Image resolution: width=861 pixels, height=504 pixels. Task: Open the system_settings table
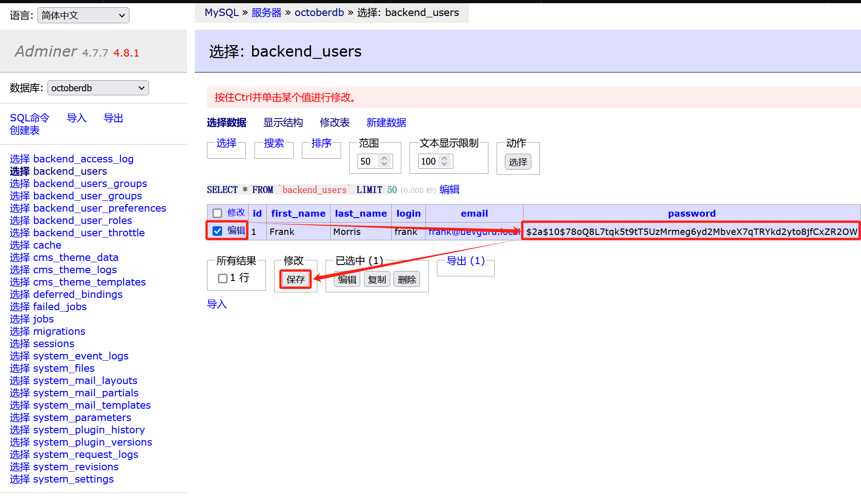click(x=73, y=479)
